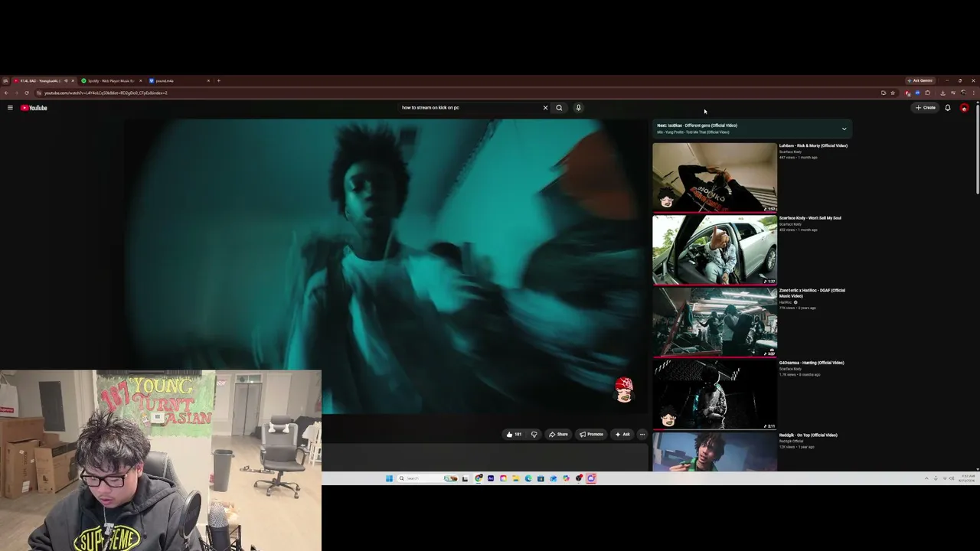Mute the YouTube tab audio icon
Image resolution: width=980 pixels, height=551 pixels.
pyautogui.click(x=66, y=80)
